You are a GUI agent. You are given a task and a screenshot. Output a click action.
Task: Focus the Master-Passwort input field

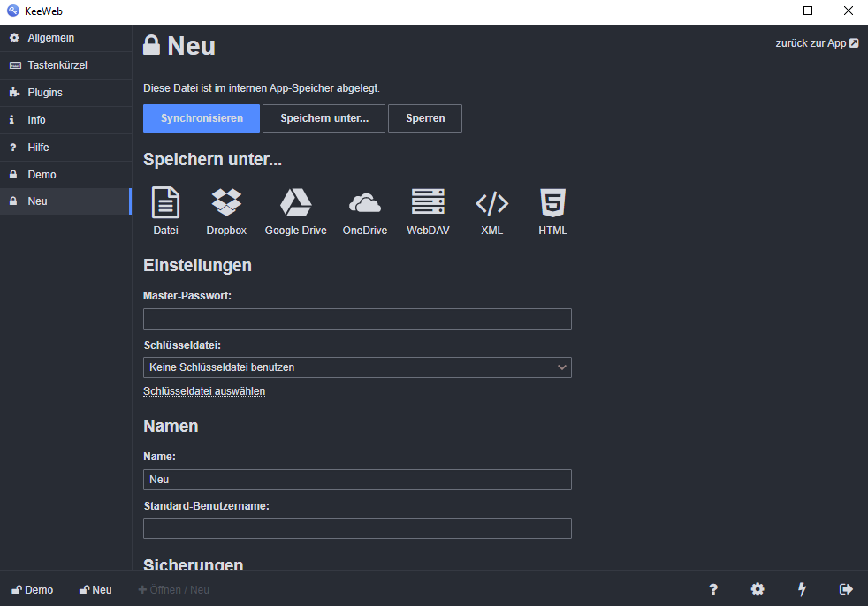pos(357,319)
